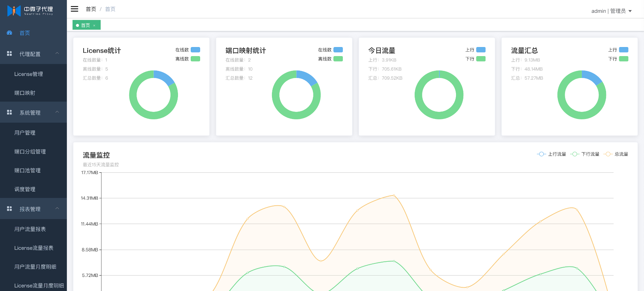Click the first 首页 breadcrumb
Image resolution: width=644 pixels, height=291 pixels.
pyautogui.click(x=91, y=9)
